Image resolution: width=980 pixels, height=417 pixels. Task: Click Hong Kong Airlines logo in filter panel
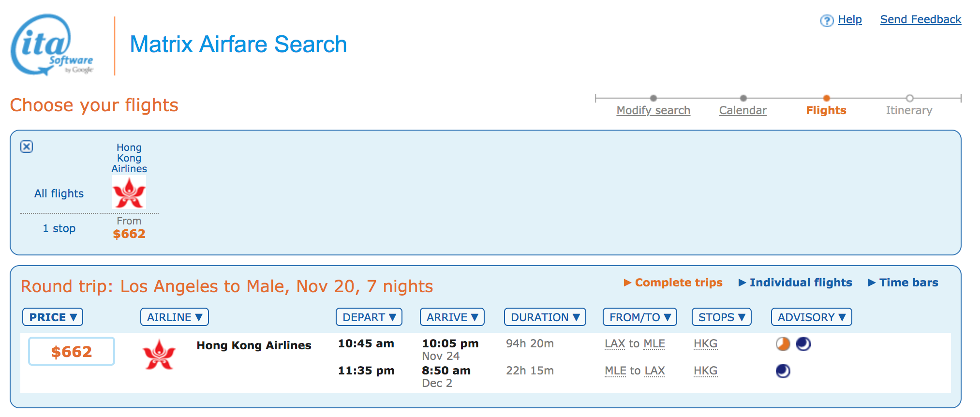pos(129,193)
